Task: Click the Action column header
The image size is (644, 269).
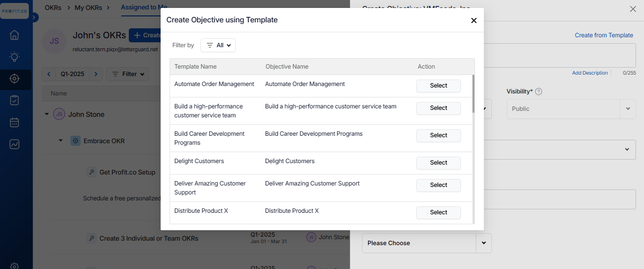Action: pos(426,67)
